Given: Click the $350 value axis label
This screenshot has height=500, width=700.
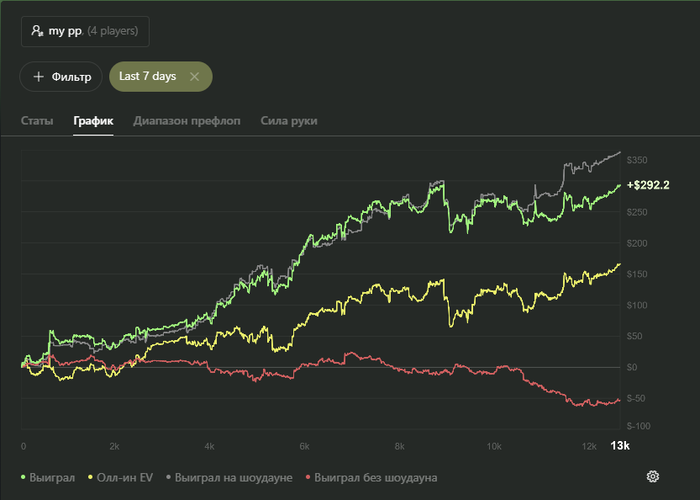Looking at the screenshot, I should coord(636,160).
